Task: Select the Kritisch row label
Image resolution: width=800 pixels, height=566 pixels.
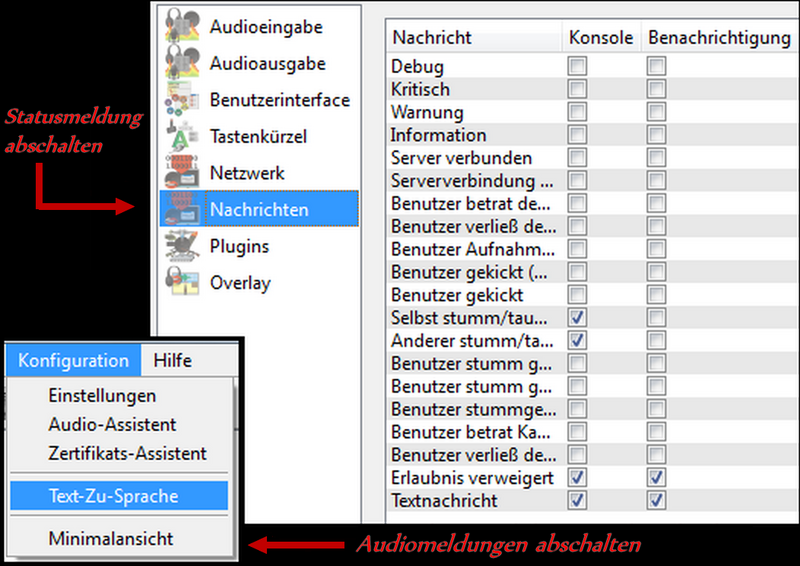Action: [420, 89]
